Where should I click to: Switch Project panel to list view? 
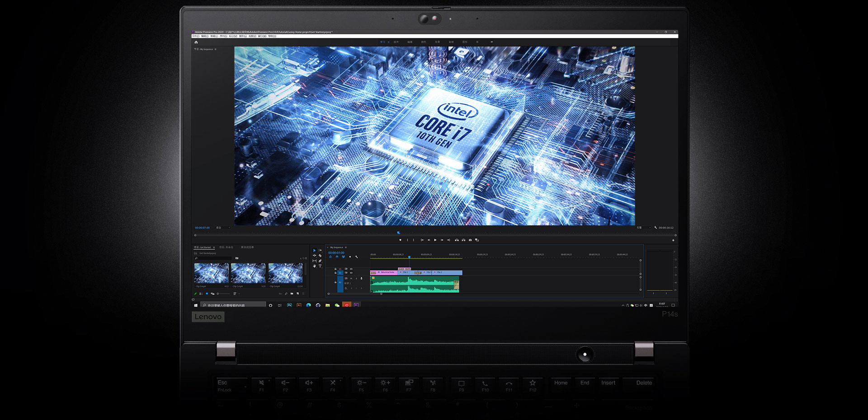(201, 294)
